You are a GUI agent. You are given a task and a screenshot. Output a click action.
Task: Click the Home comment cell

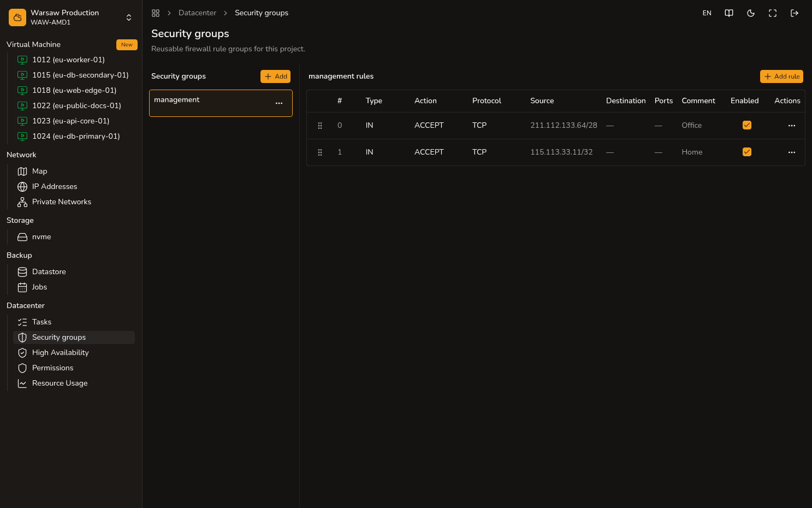point(692,152)
